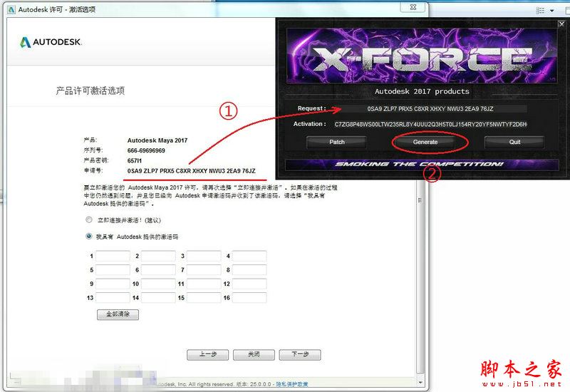The width and height of the screenshot is (570, 392).
Task: Click activation code field 9
Action: click(113, 284)
